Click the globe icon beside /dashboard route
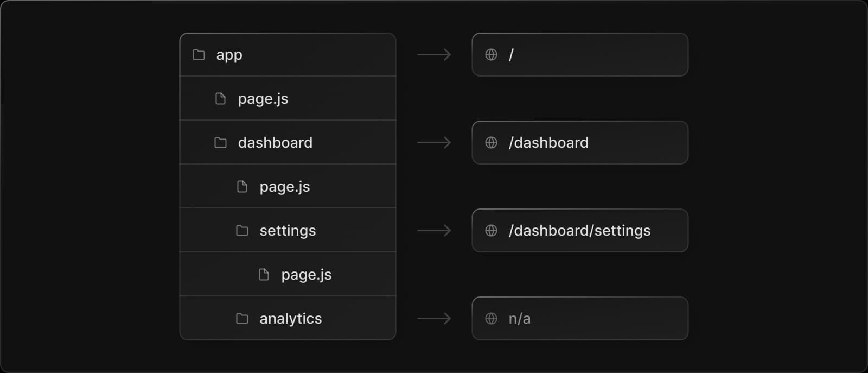Screen dimensions: 868x373 tap(491, 143)
